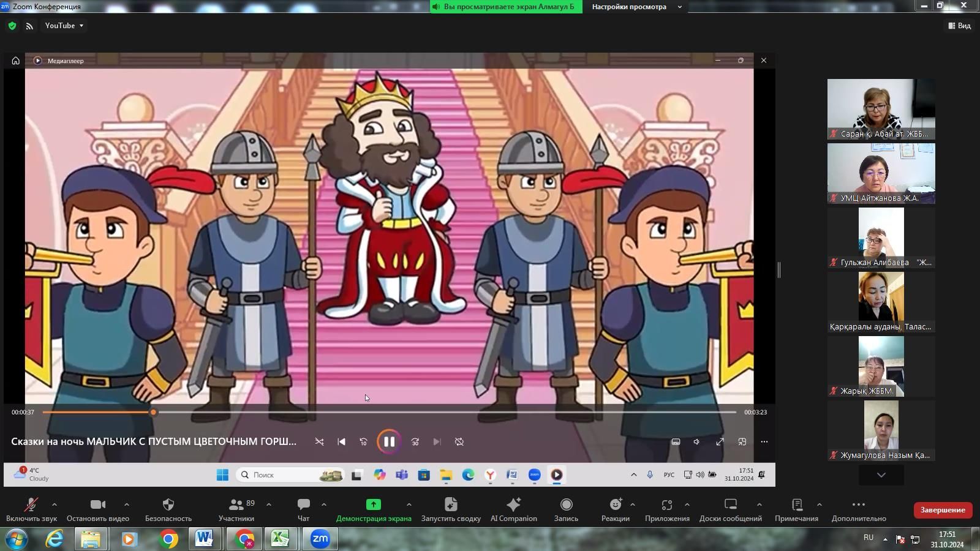Screen dimensions: 980x551
Task: Toggle shuffle in the media player
Action: [319, 441]
